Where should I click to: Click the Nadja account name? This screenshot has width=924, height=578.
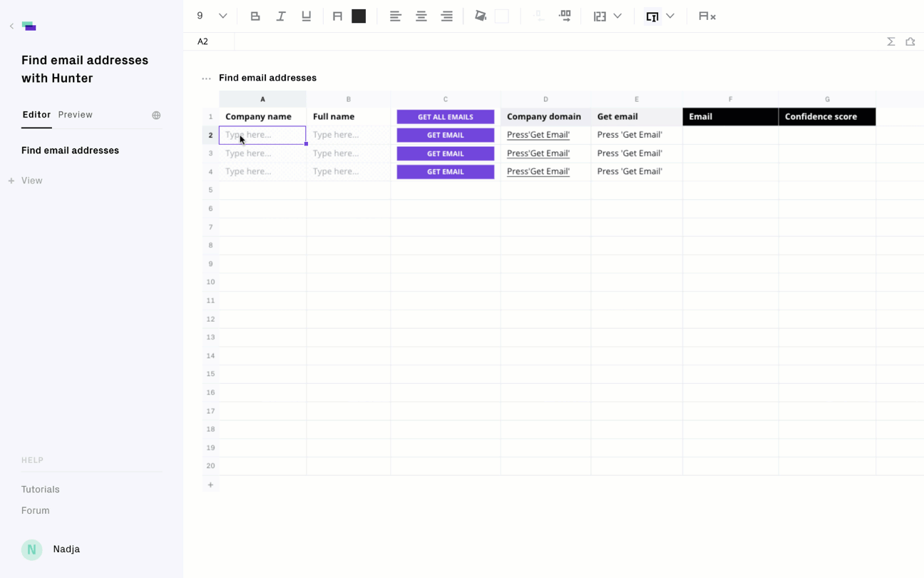[66, 549]
